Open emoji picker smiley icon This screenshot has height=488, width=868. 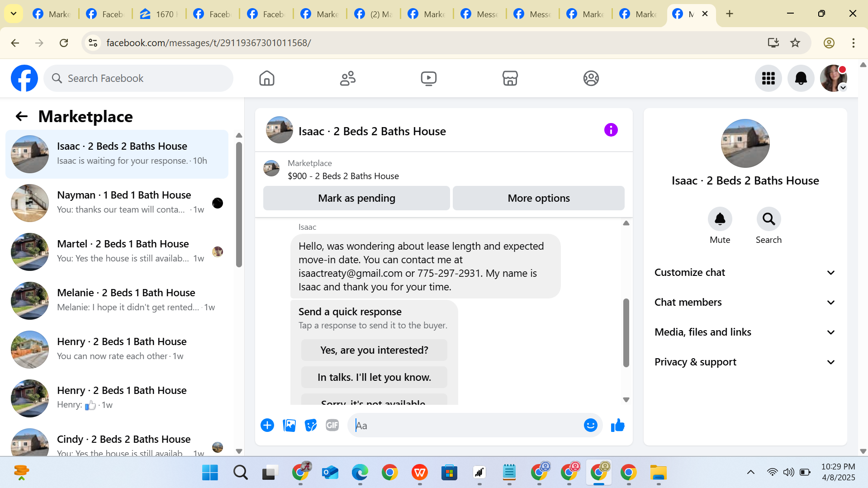(x=590, y=425)
